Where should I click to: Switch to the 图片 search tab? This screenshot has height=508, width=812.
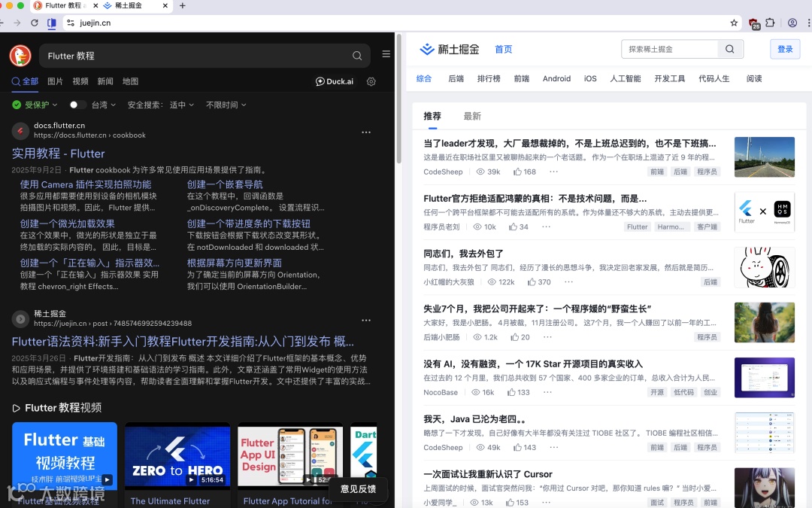pyautogui.click(x=55, y=81)
